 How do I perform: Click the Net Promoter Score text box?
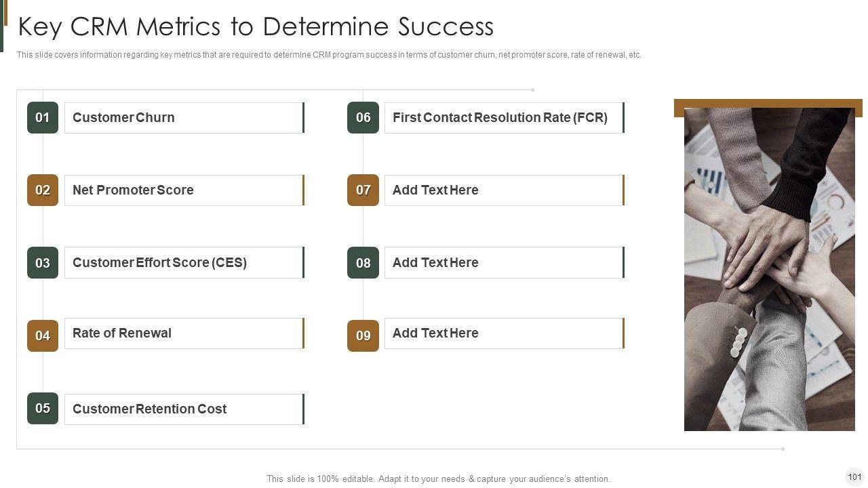coord(184,190)
